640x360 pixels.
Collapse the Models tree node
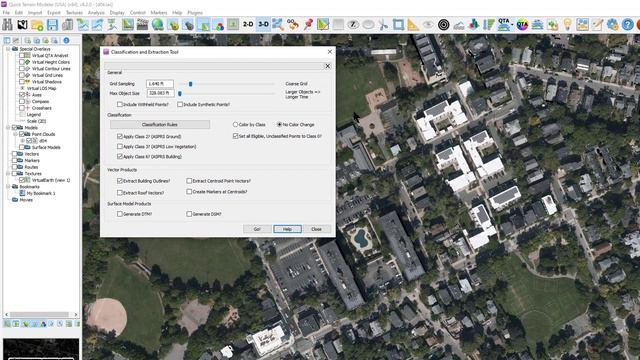(x=8, y=128)
